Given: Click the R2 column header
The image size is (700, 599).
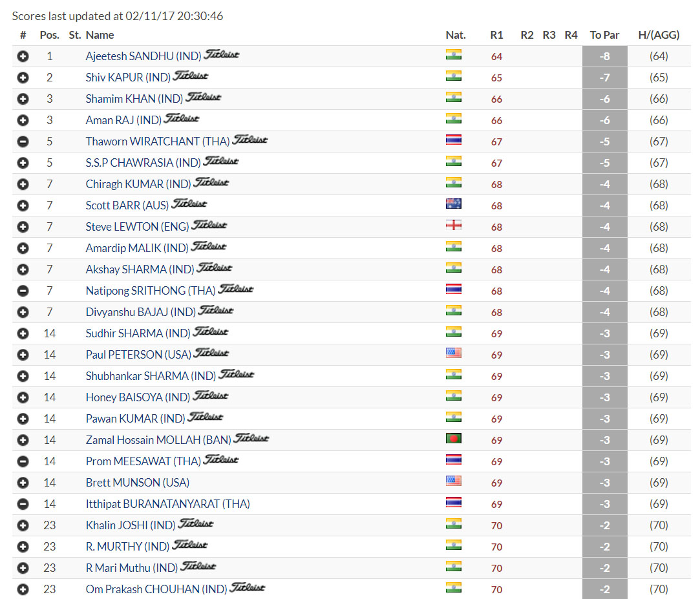Looking at the screenshot, I should pos(527,36).
